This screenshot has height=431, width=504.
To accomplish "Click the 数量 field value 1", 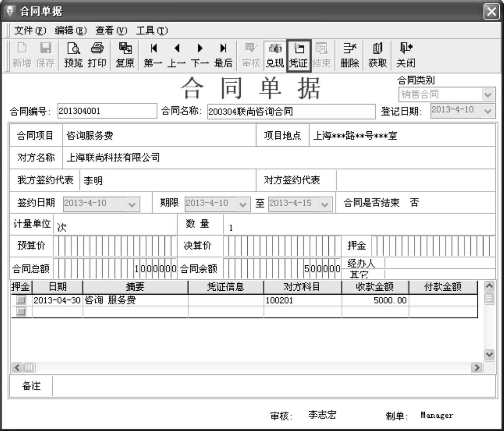I will click(359, 225).
